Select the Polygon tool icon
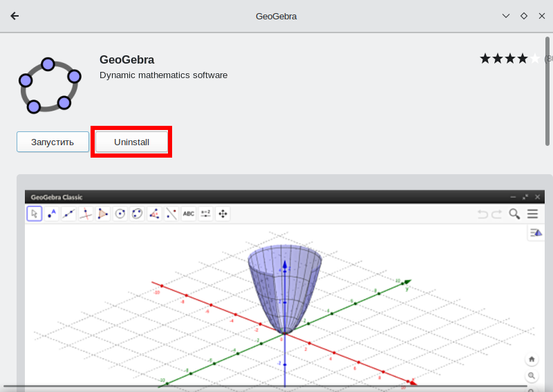This screenshot has height=392, width=553. pyautogui.click(x=102, y=214)
